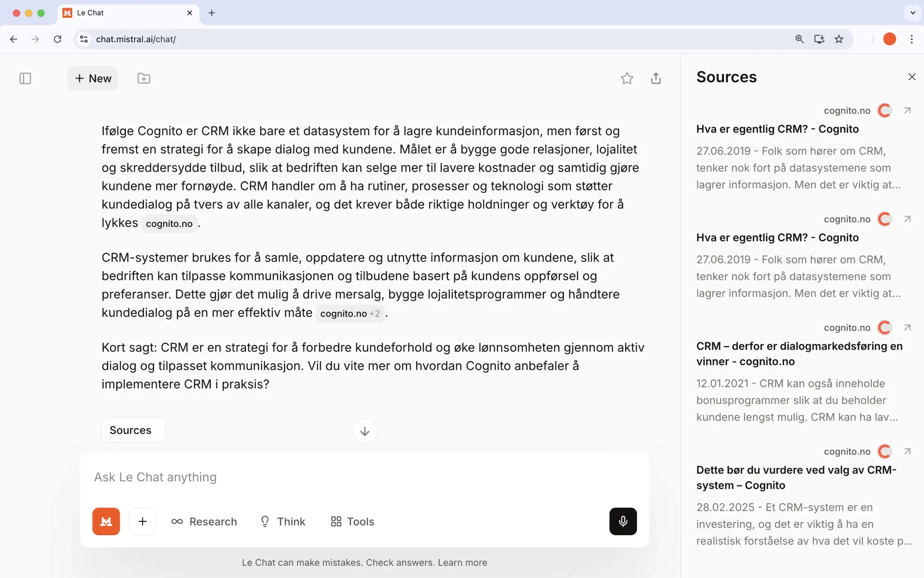Screen dimensions: 924x578
Task: Start a New conversation
Action: [92, 78]
